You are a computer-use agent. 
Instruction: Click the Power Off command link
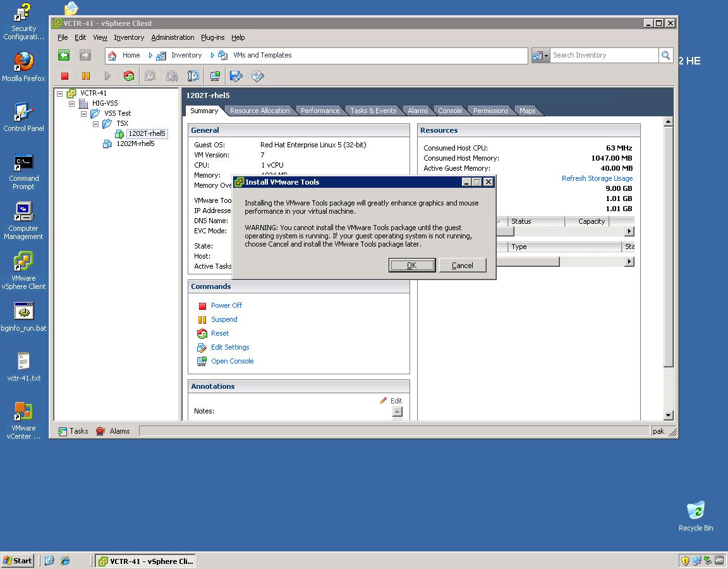[226, 305]
